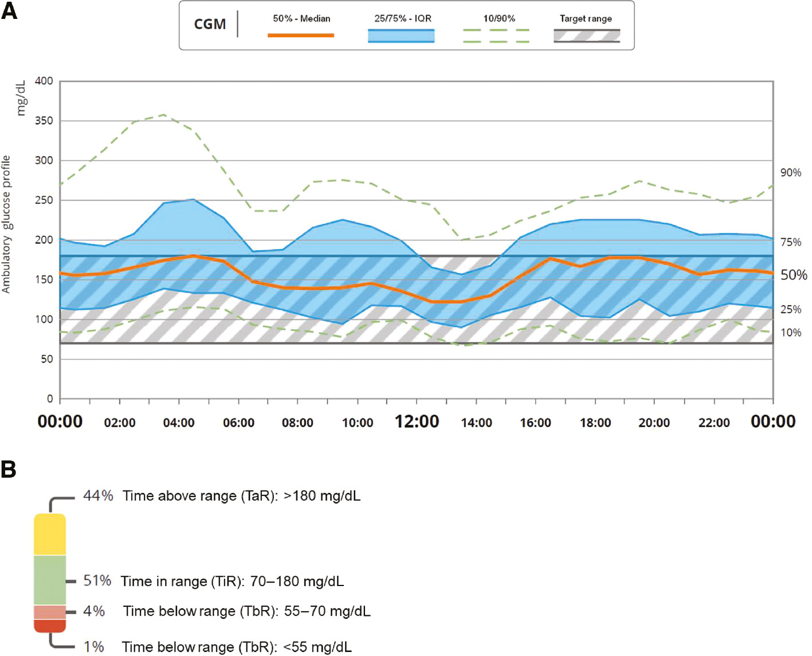The image size is (812, 656).
Task: Click the 90% percentile label at right
Action: [x=791, y=173]
